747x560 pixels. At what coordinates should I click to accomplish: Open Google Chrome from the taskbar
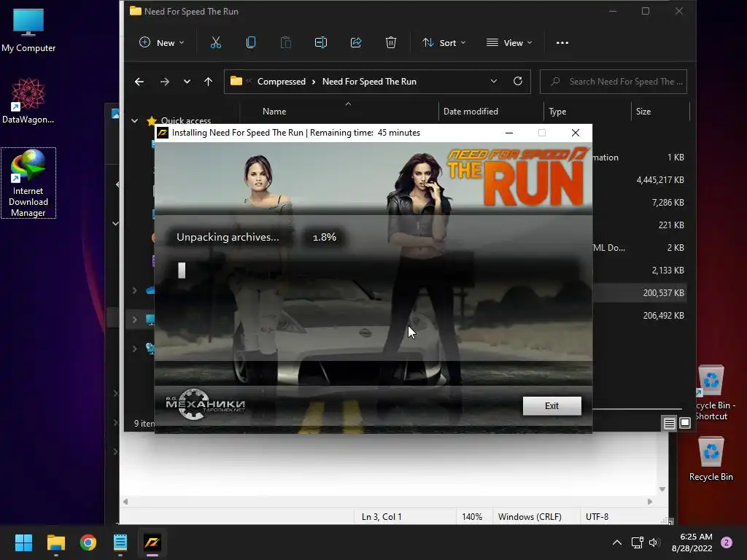coord(88,542)
